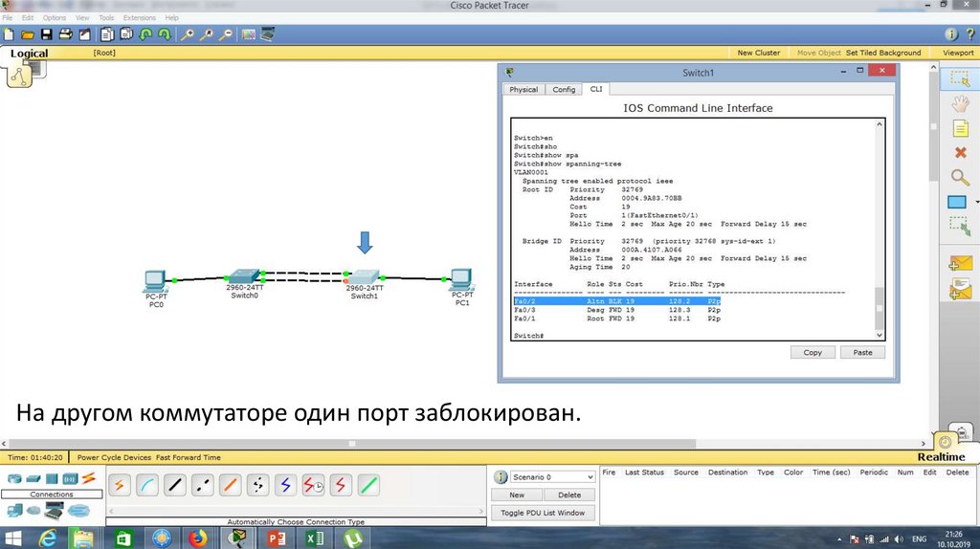Open the drawing palette icon
Screen dimensions: 980x549
point(249,35)
